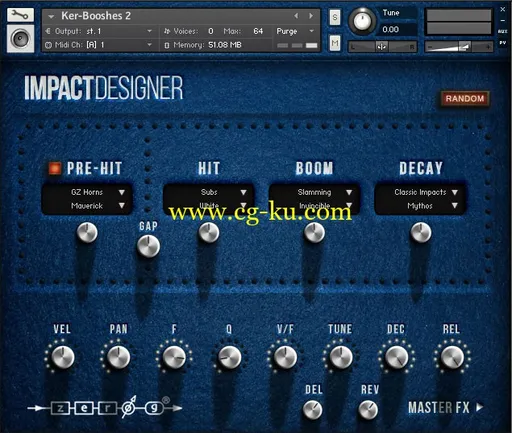The width and height of the screenshot is (512, 433).
Task: Close the instrument with X icon
Action: [503, 9]
